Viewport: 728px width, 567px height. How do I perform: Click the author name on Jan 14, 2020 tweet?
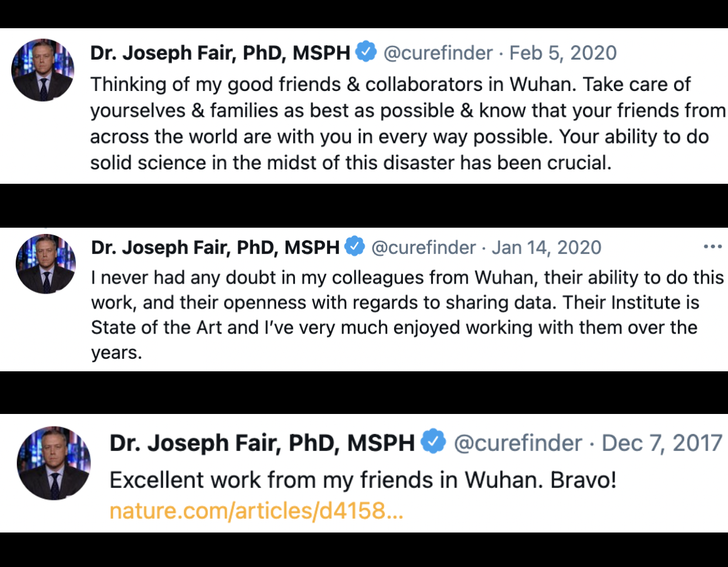point(215,248)
